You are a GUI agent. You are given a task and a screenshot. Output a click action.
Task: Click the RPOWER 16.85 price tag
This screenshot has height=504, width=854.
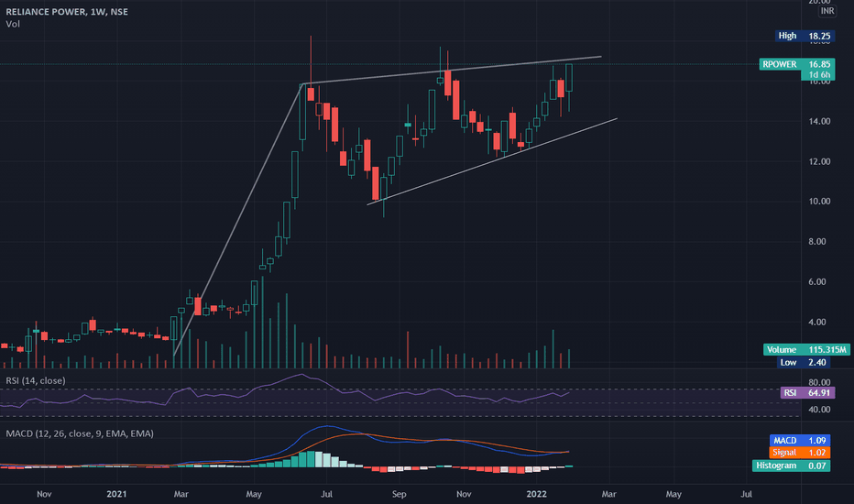[797, 64]
